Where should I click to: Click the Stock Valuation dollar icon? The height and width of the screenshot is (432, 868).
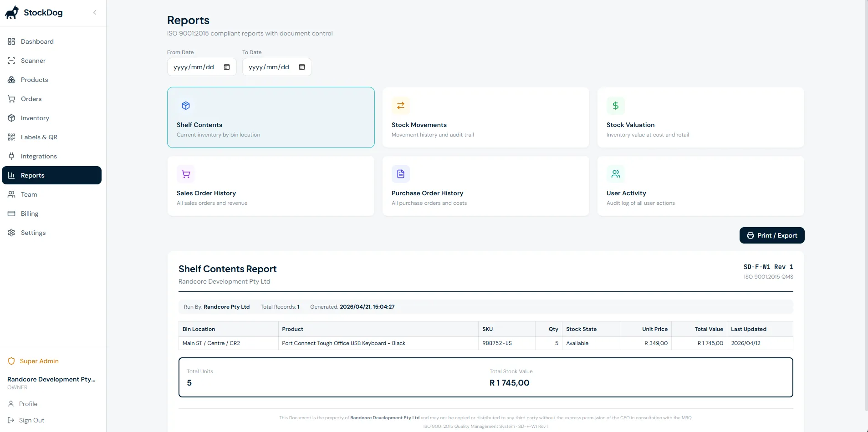pos(616,106)
